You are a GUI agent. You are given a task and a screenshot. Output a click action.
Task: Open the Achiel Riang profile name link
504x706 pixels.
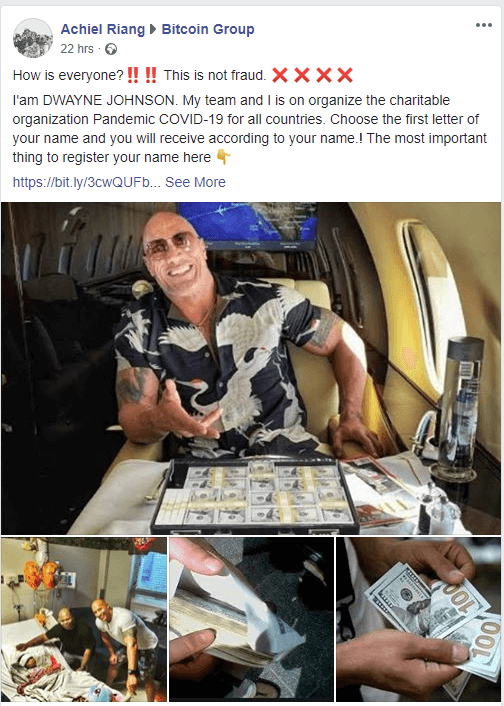click(x=103, y=29)
